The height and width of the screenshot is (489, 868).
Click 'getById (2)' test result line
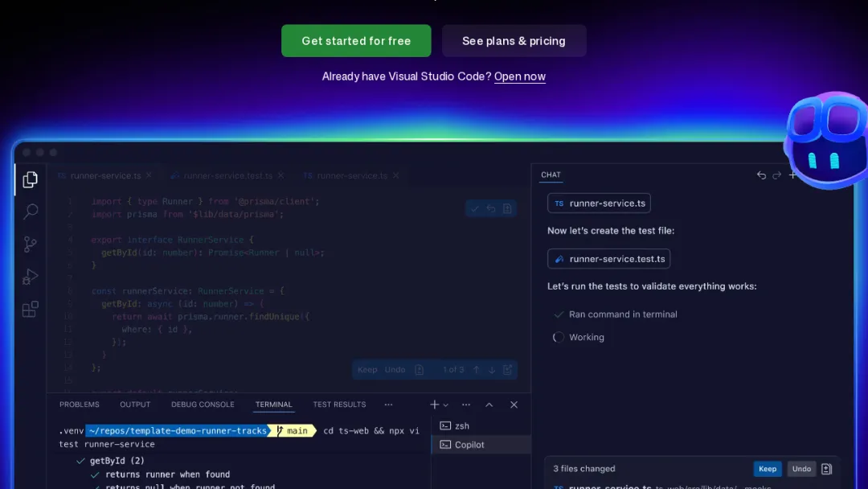point(117,461)
